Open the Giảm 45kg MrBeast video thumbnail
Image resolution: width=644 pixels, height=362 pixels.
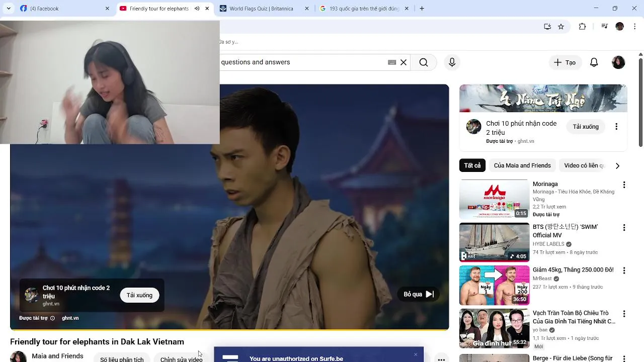[494, 285]
